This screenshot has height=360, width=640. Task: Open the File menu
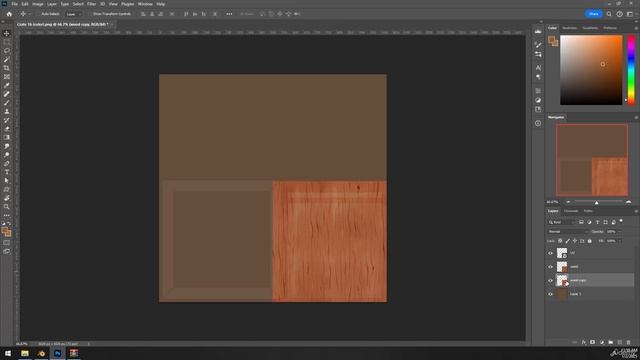pyautogui.click(x=15, y=4)
